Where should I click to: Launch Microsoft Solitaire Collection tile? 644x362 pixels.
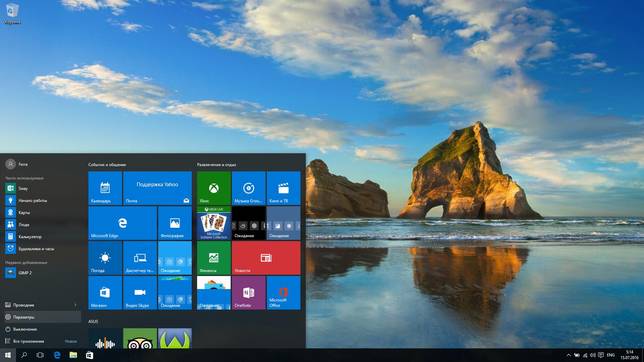click(213, 223)
